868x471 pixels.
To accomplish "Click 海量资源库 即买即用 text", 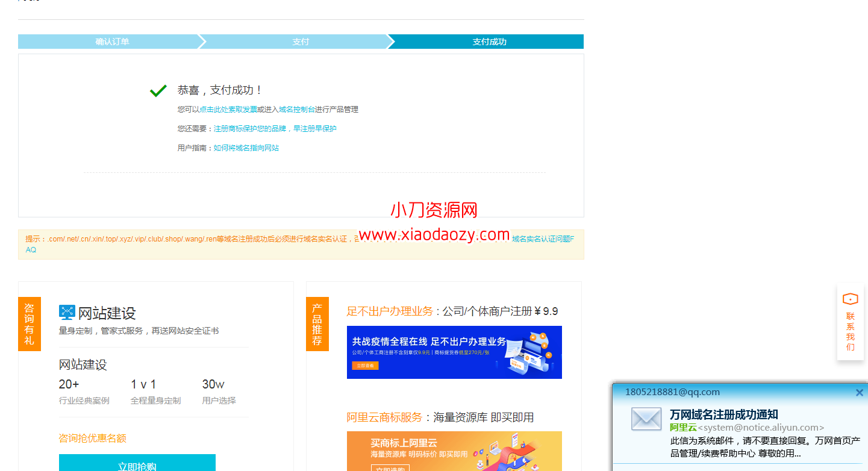I will click(484, 417).
